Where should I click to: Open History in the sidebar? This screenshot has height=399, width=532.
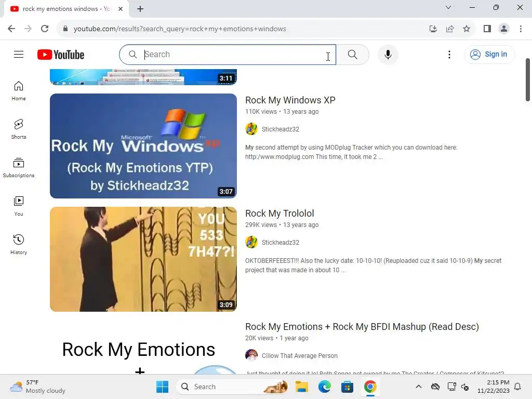[x=19, y=244]
